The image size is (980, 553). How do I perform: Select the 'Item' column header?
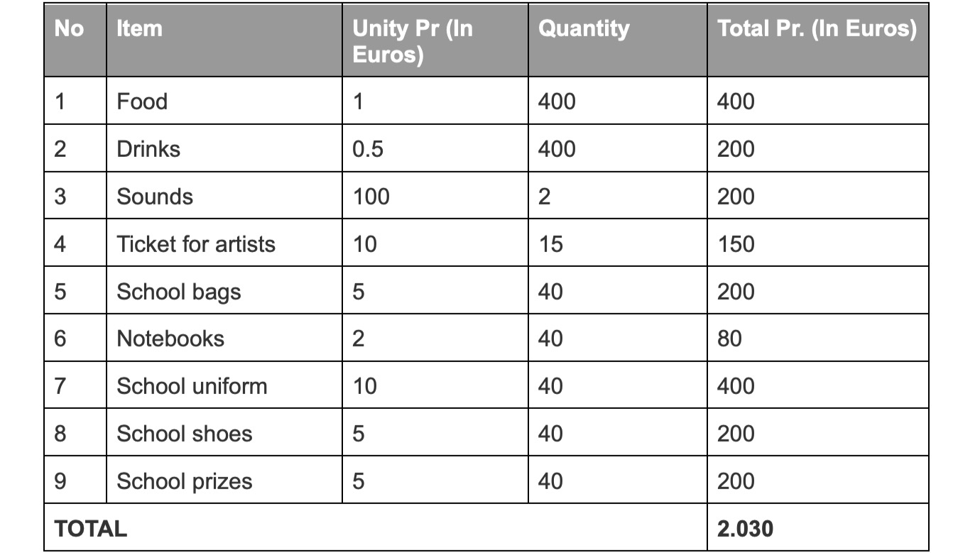pos(224,40)
